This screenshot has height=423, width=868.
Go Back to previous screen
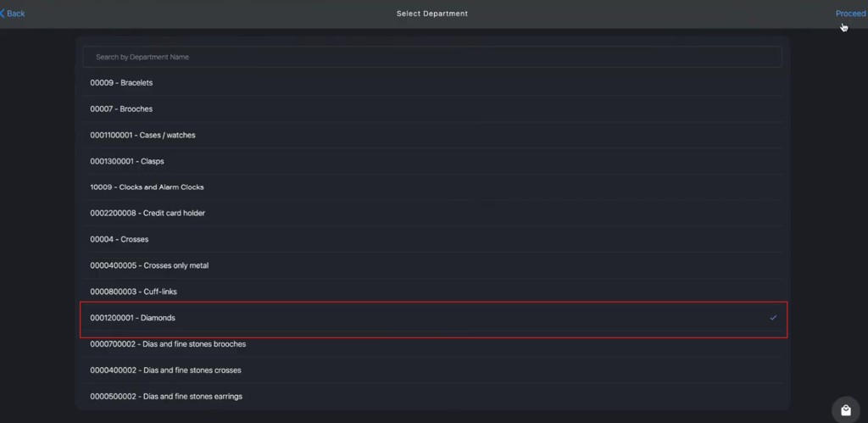pyautogui.click(x=12, y=14)
